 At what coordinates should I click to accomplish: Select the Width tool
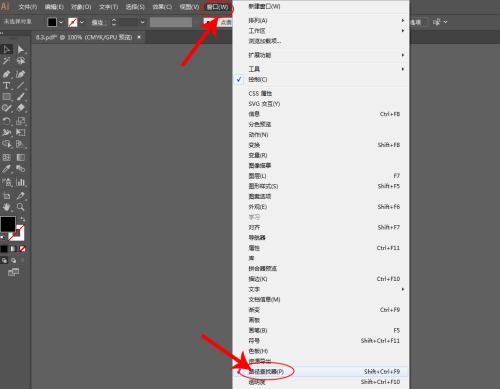pos(6,133)
